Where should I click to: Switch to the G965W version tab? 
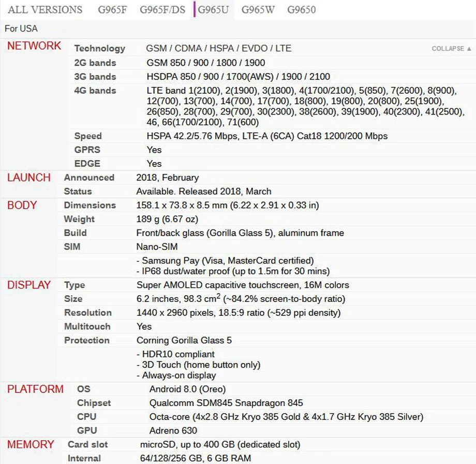pos(258,10)
